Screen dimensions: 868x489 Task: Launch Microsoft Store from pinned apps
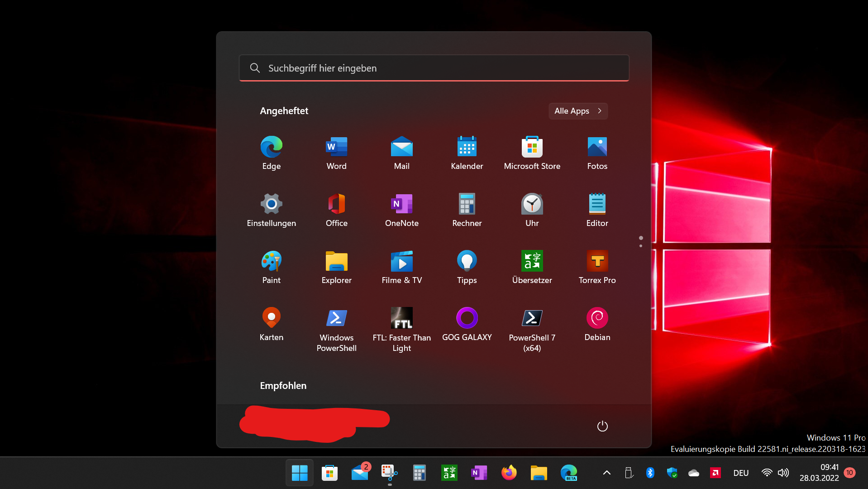point(532,153)
